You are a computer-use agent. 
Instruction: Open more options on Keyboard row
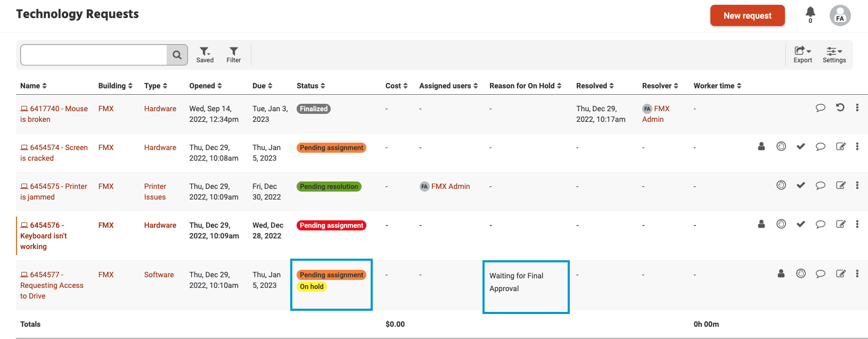[x=857, y=224]
